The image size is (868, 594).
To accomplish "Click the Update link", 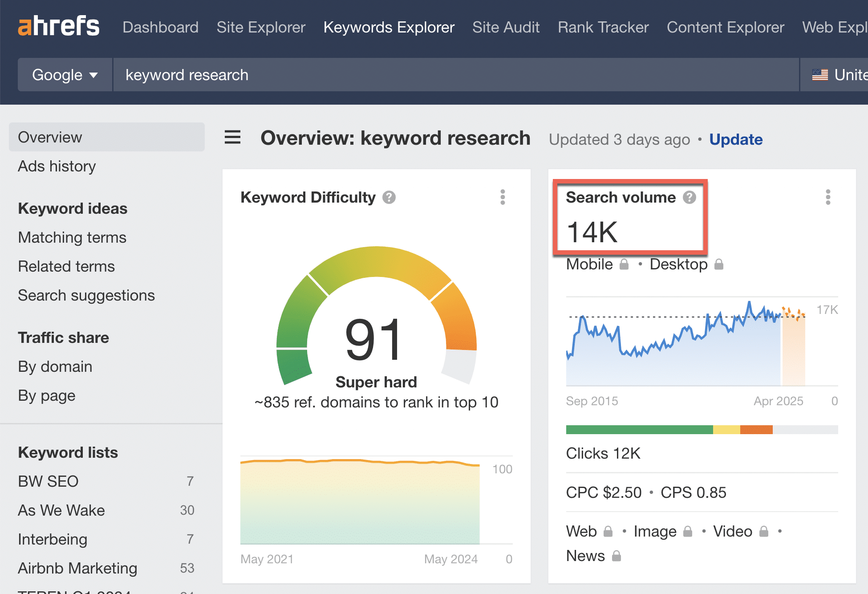I will click(736, 139).
